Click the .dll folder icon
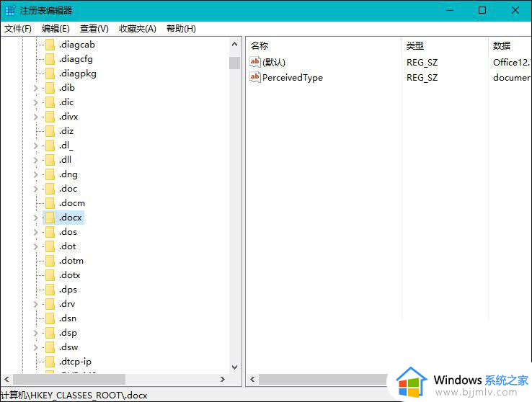The width and height of the screenshot is (532, 402). [50, 160]
